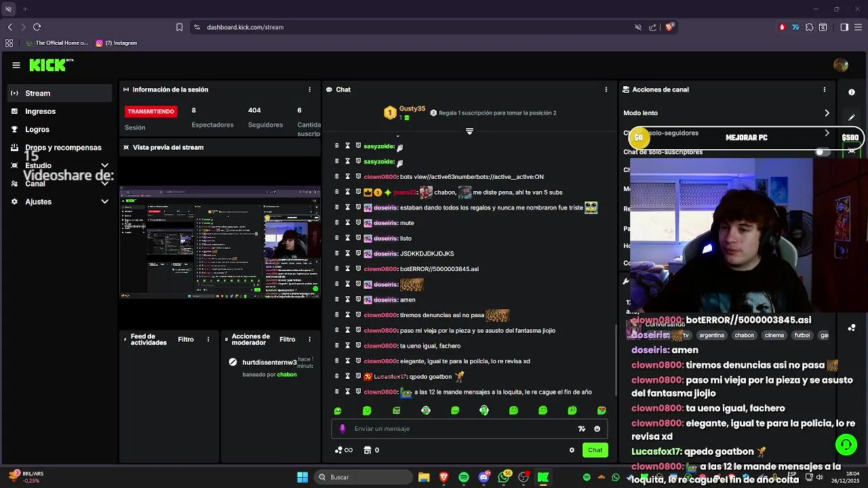Click the channel points infinity icon
The image size is (868, 488).
(x=344, y=450)
